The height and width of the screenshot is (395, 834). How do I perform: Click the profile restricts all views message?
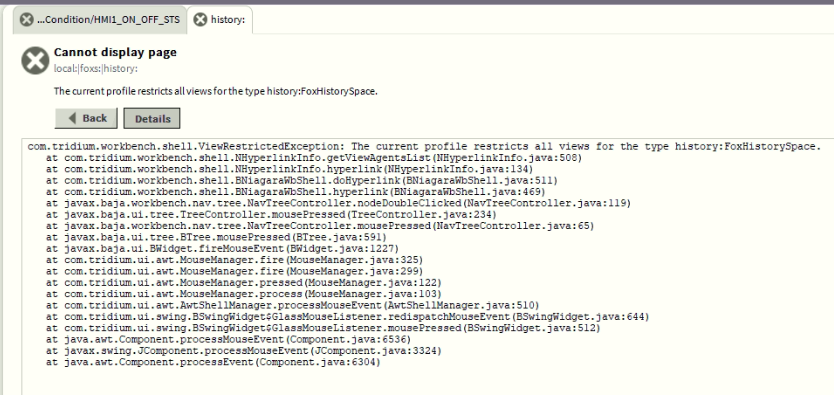pyautogui.click(x=215, y=91)
